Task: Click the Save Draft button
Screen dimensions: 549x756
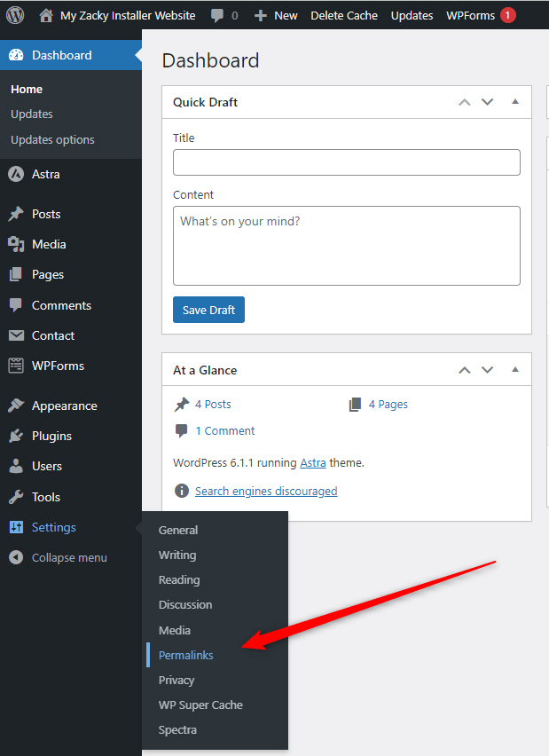Action: pos(208,310)
